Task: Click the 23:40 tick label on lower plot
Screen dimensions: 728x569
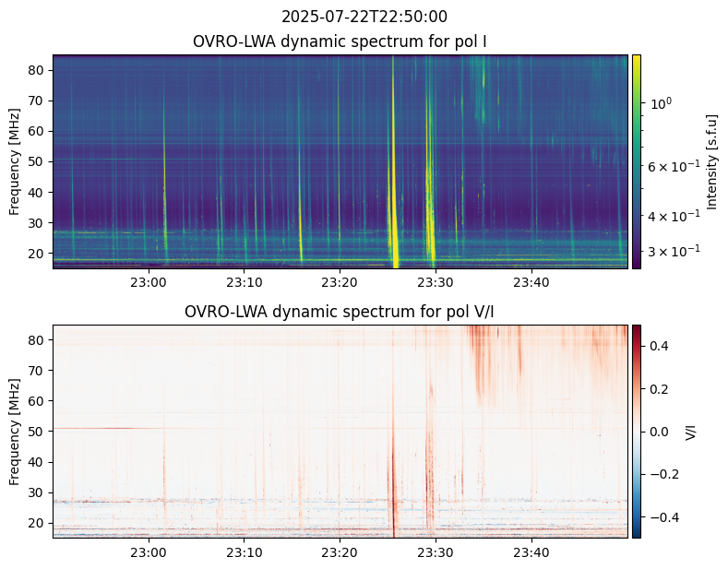Action: click(x=531, y=552)
